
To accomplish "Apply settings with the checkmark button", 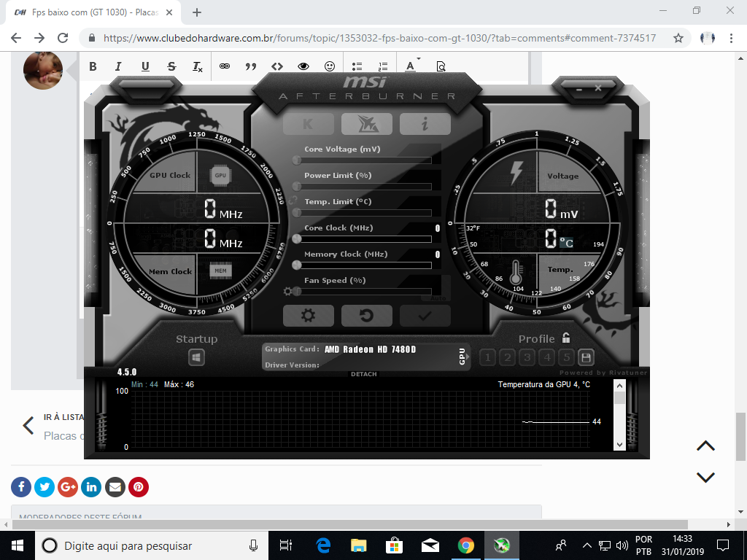I will pyautogui.click(x=425, y=315).
